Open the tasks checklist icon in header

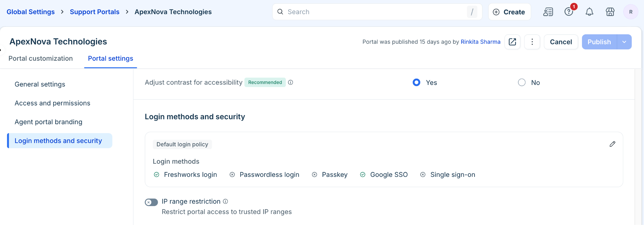coord(548,12)
